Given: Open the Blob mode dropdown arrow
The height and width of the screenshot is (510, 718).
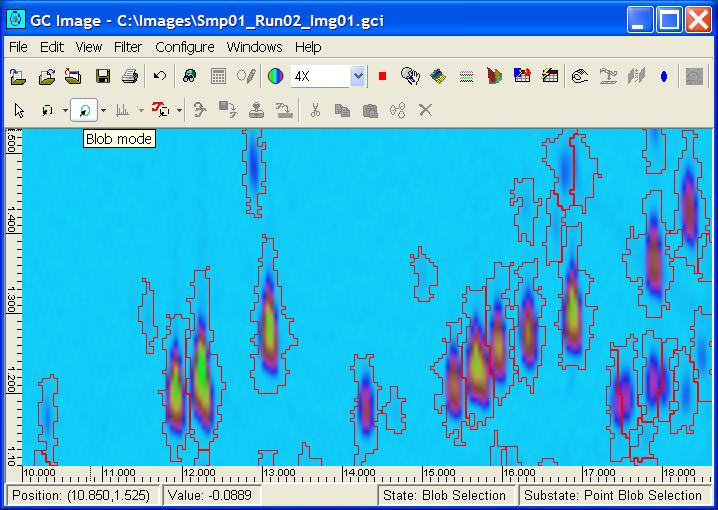Looking at the screenshot, I should [104, 110].
